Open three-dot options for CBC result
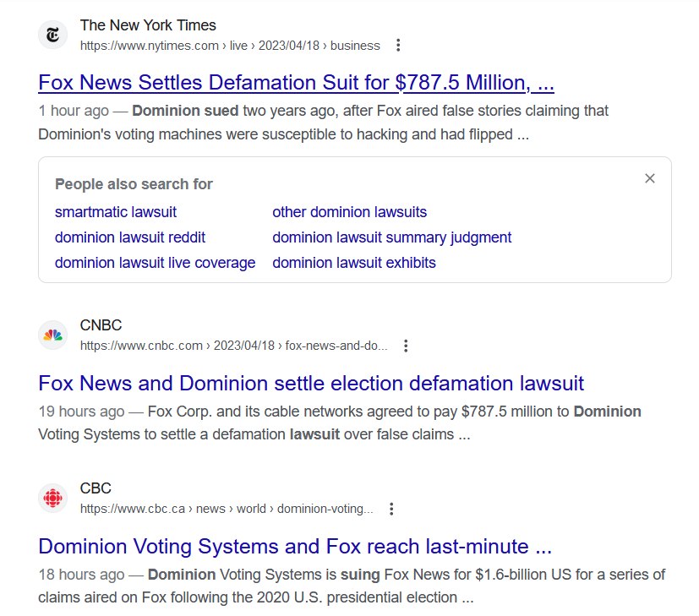Image resolution: width=699 pixels, height=616 pixels. [391, 509]
